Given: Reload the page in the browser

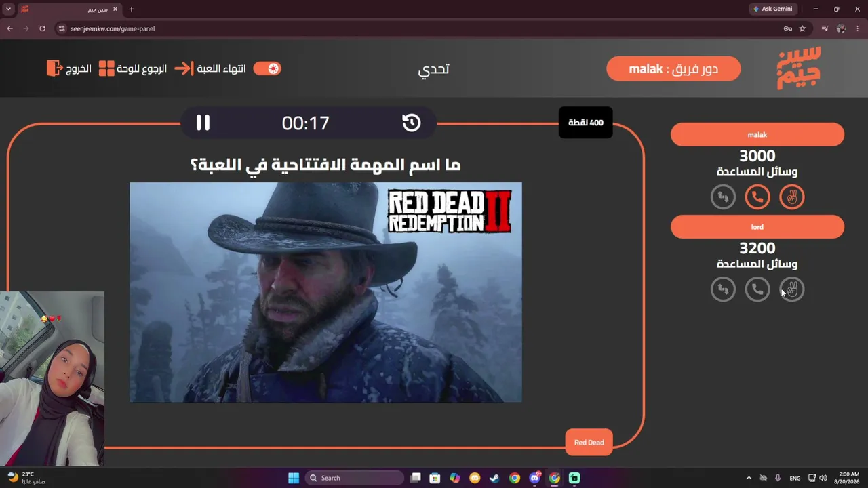Looking at the screenshot, I should tap(42, 28).
